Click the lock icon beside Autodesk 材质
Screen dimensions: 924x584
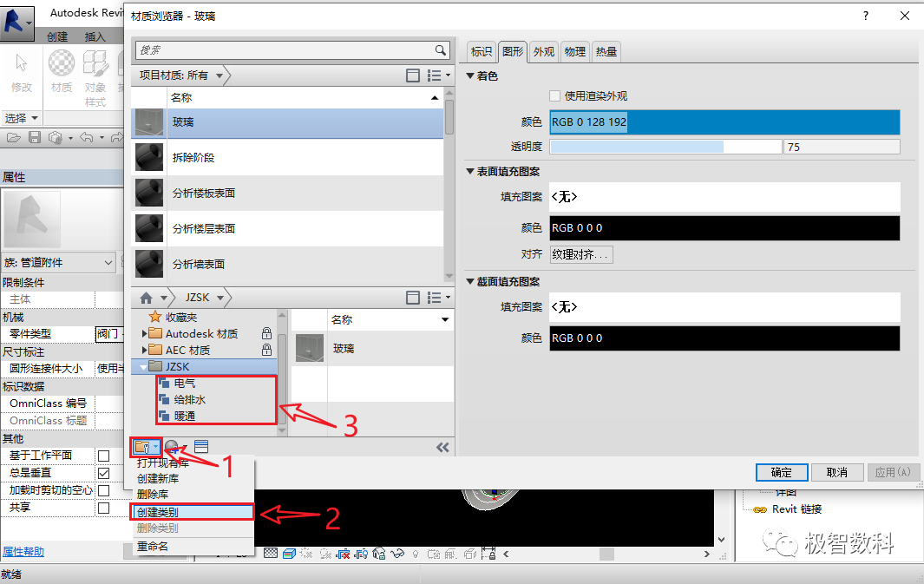266,333
